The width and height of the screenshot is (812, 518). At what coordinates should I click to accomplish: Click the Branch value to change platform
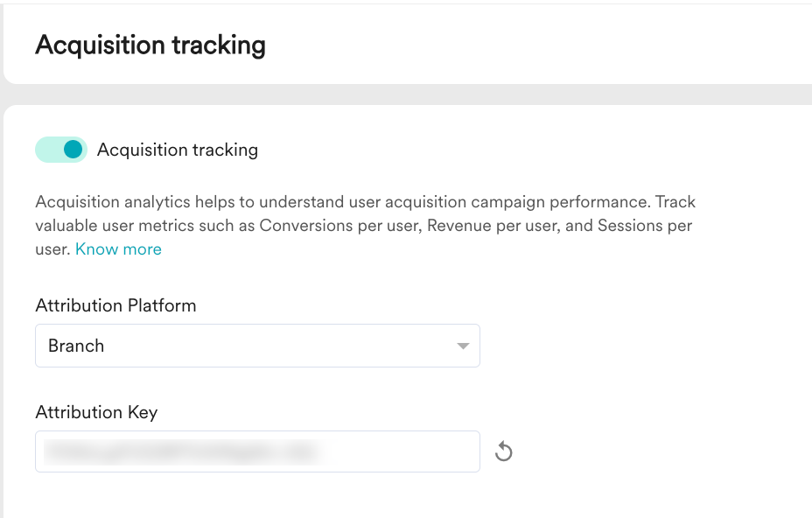tap(76, 346)
